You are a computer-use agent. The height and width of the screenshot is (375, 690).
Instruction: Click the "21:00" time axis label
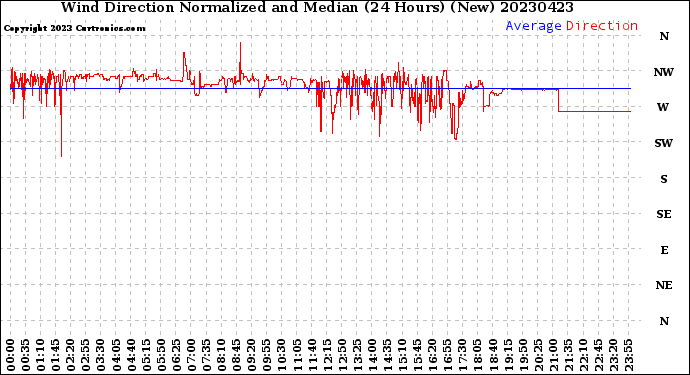[553, 355]
